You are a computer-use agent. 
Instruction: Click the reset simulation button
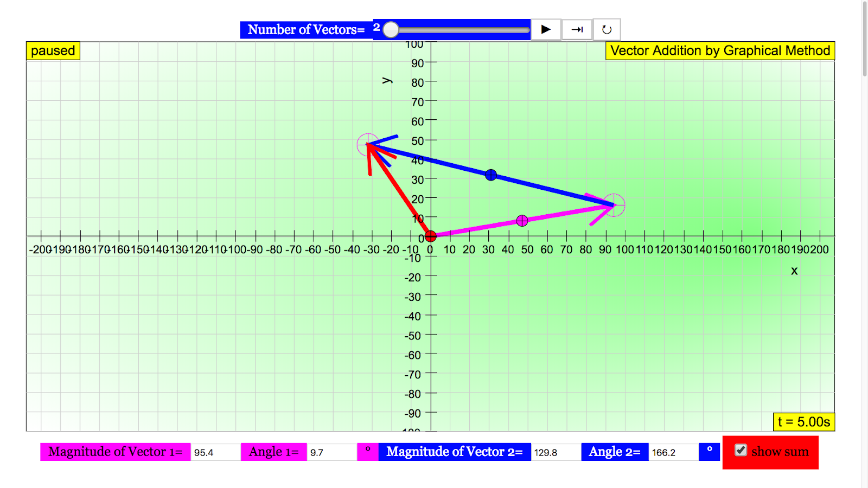pos(607,29)
